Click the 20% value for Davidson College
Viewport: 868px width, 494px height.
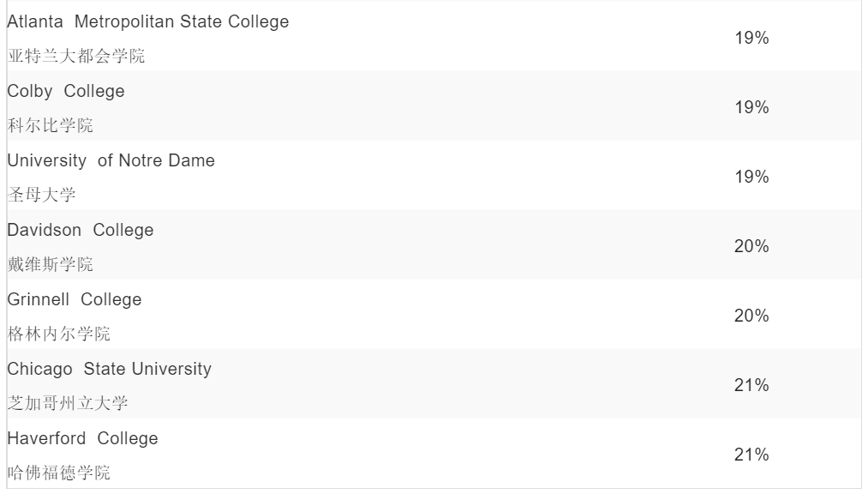point(751,246)
